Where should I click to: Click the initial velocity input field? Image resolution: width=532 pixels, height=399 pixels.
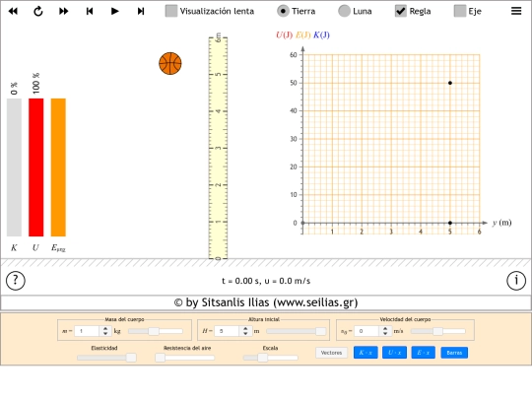click(366, 331)
